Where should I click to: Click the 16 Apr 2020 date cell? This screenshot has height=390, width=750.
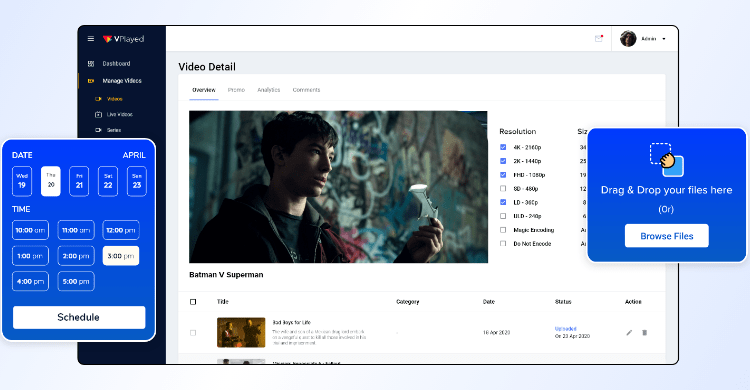tap(496, 333)
